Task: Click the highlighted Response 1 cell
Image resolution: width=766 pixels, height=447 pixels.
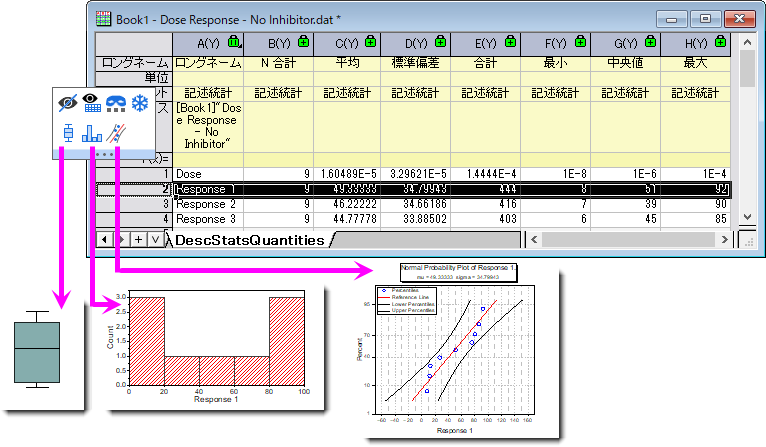Action: (208, 189)
